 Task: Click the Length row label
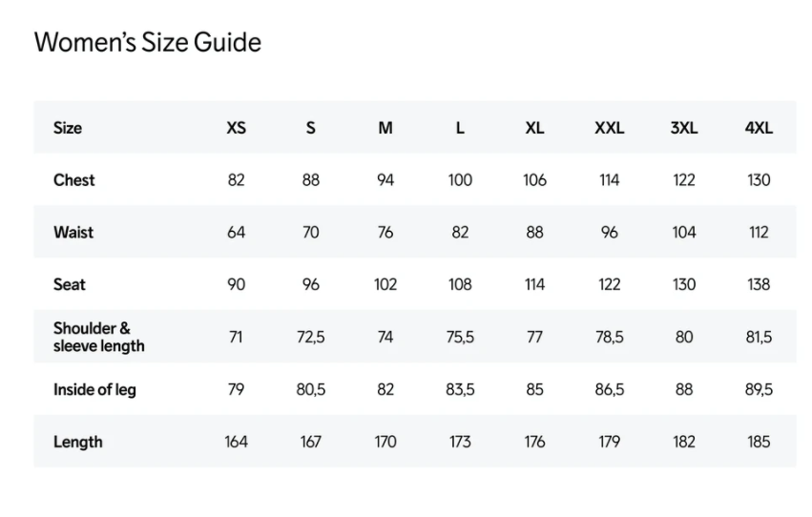coord(78,442)
